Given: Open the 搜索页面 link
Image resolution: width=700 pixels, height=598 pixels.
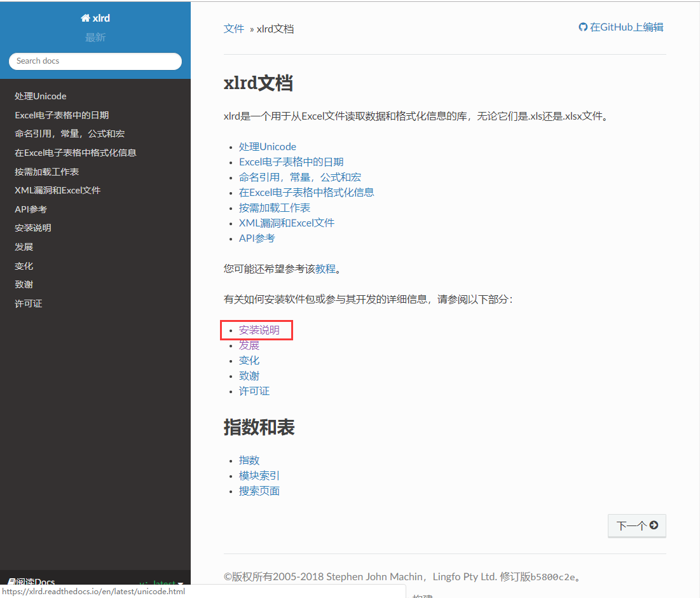Looking at the screenshot, I should coord(259,491).
